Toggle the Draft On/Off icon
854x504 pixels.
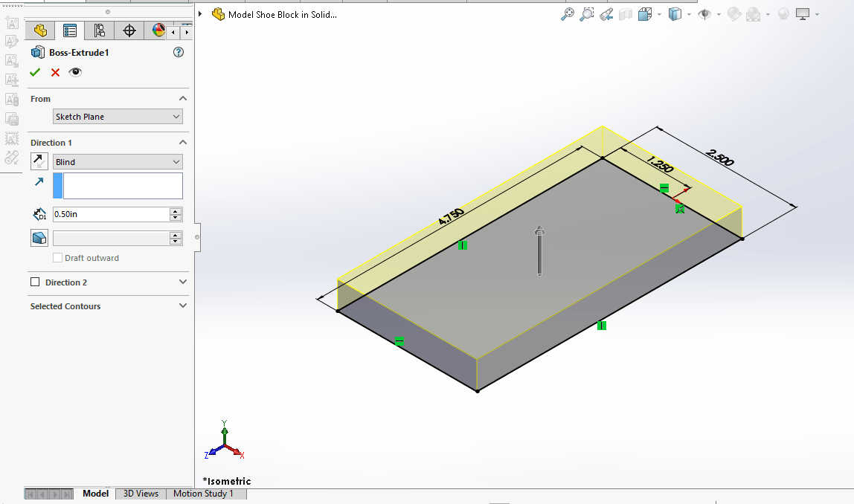[39, 238]
